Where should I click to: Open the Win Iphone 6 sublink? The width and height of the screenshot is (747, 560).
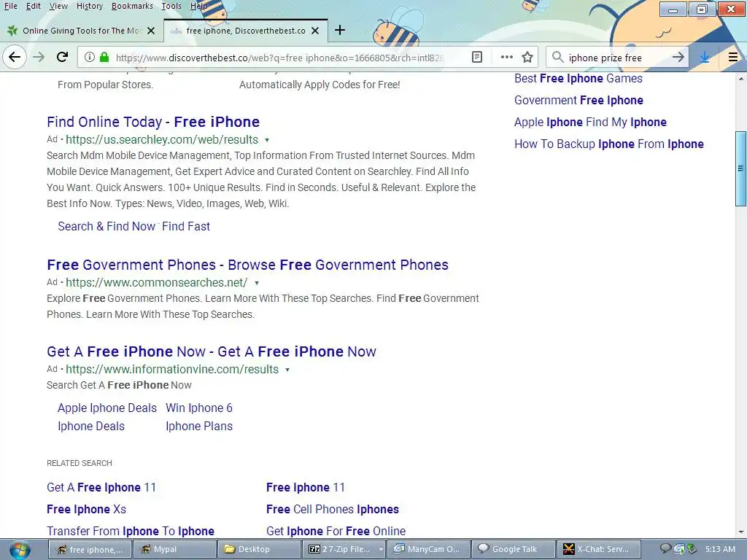198,408
